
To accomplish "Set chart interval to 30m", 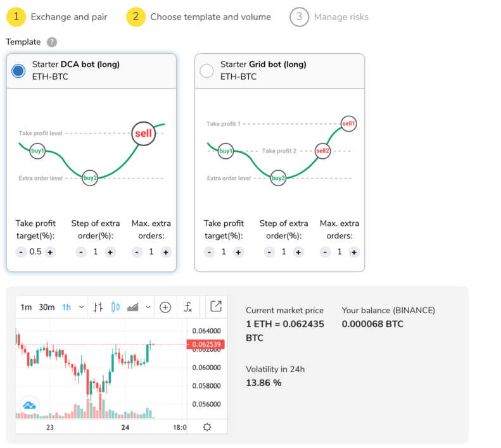I will 47,307.
